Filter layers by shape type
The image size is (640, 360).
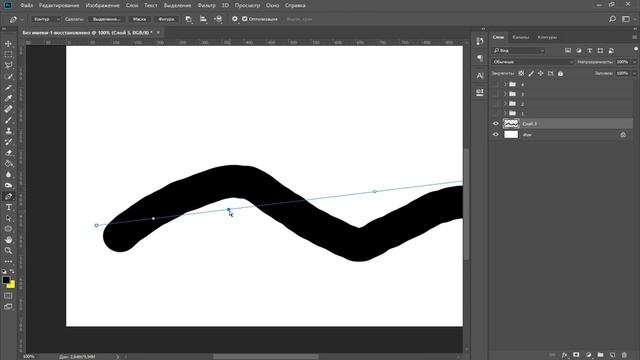coord(600,51)
